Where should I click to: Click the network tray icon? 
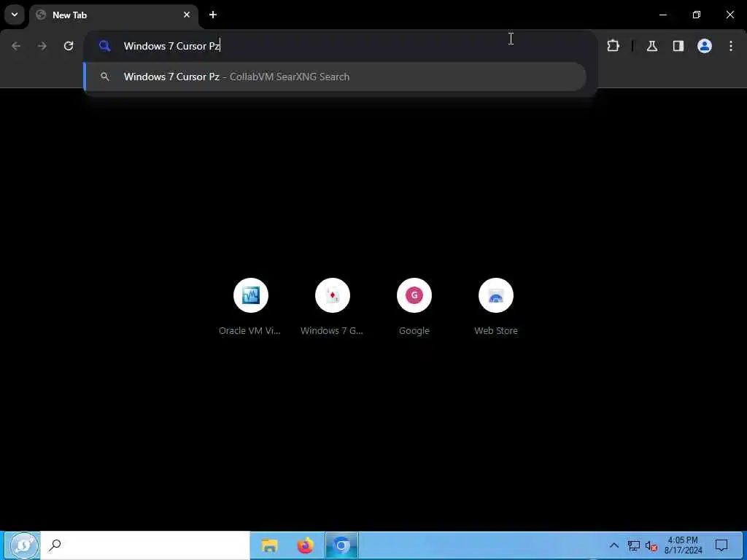tap(634, 545)
